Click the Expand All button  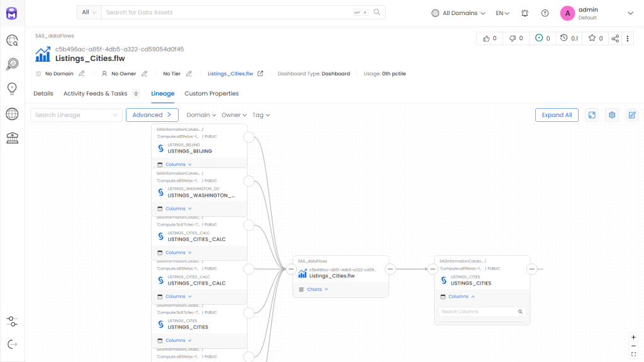coord(557,115)
